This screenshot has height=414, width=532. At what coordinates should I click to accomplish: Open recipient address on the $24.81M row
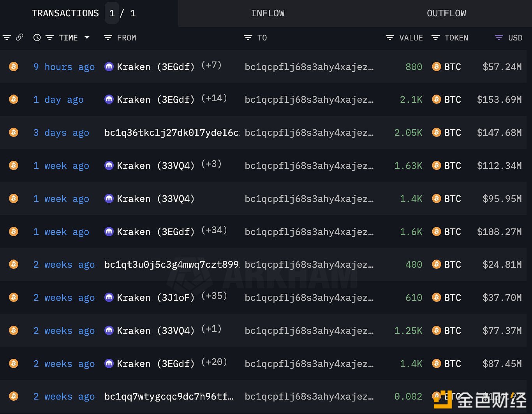pos(309,265)
